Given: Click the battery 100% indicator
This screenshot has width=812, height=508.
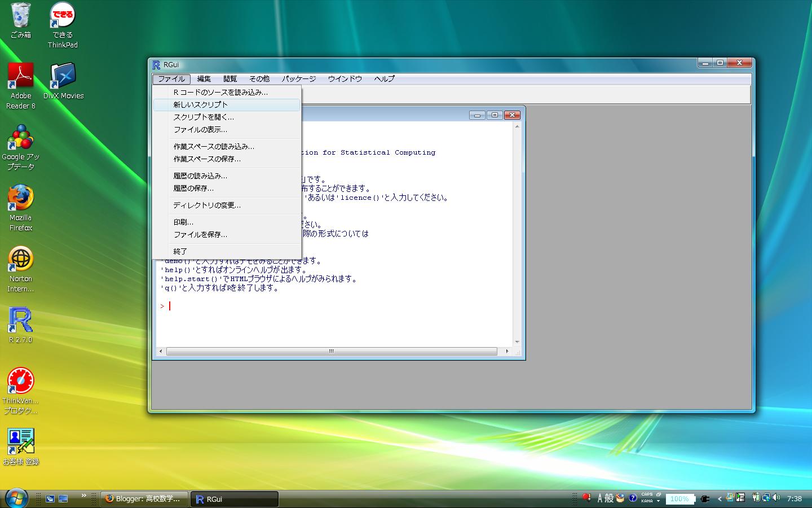Looking at the screenshot, I should [679, 499].
